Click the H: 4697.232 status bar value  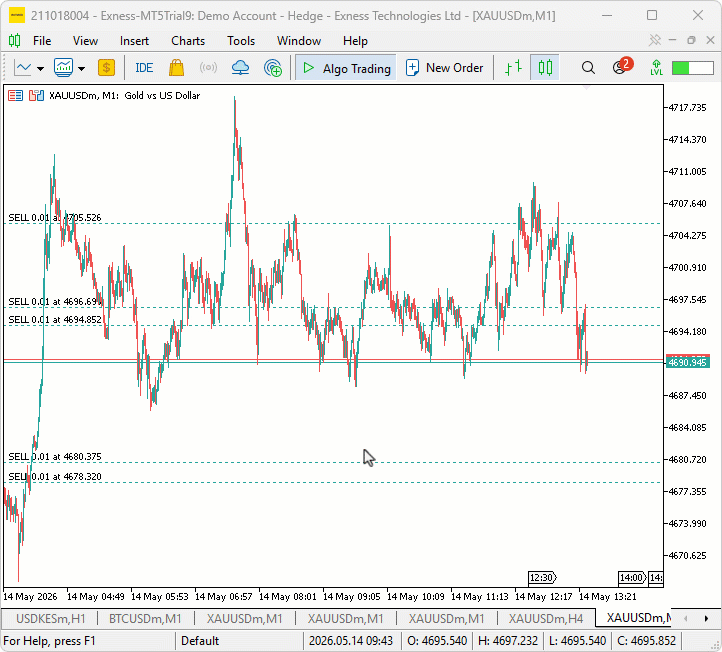pos(508,641)
